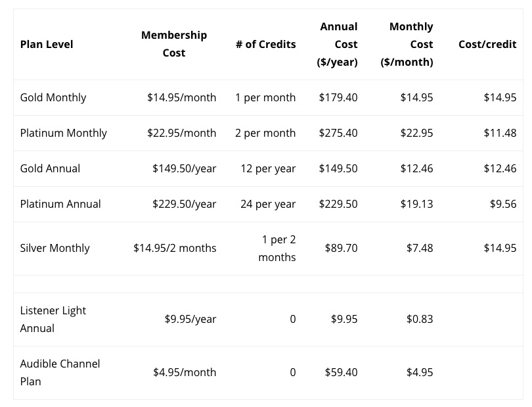Viewport: 532px width, 407px height.
Task: Select the Membership Cost column header
Action: pyautogui.click(x=174, y=43)
